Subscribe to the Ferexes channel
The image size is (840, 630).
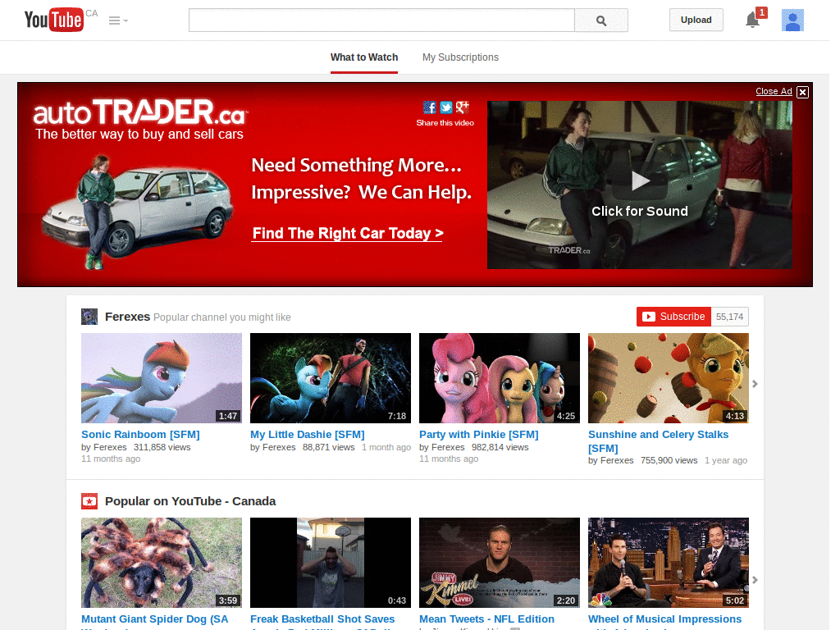674,317
